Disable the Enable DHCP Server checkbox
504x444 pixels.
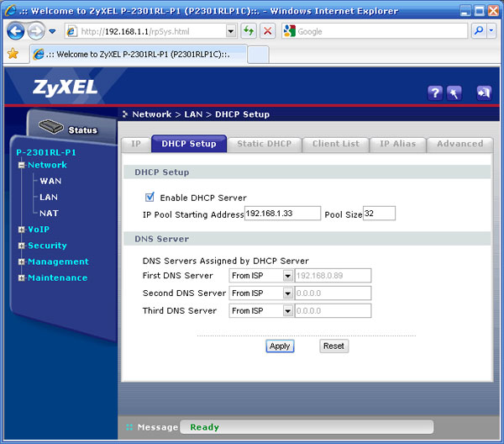click(150, 198)
